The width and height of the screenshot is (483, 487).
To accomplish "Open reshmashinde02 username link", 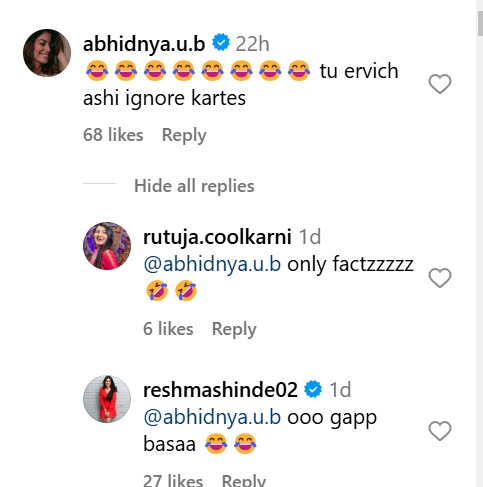I will 220,390.
